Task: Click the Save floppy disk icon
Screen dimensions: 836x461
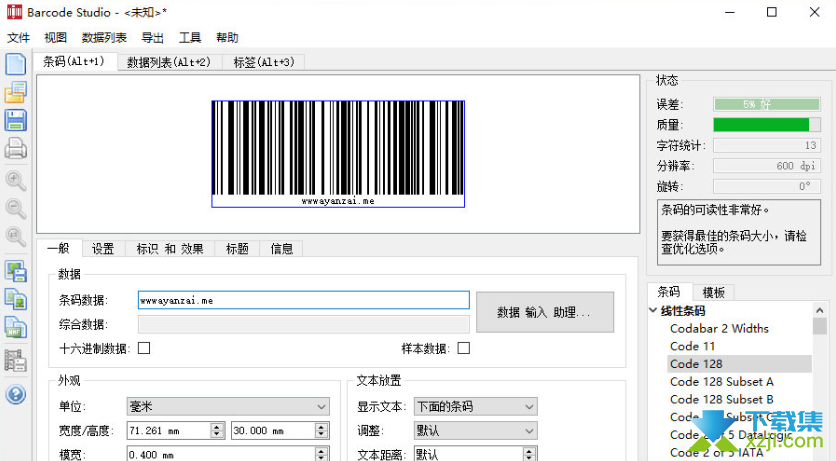Action: tap(15, 120)
